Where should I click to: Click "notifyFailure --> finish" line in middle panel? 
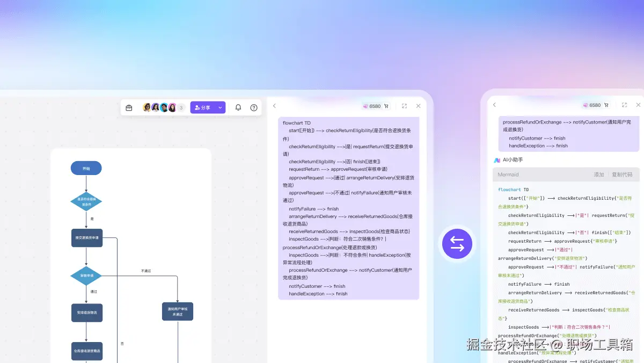[x=314, y=209]
